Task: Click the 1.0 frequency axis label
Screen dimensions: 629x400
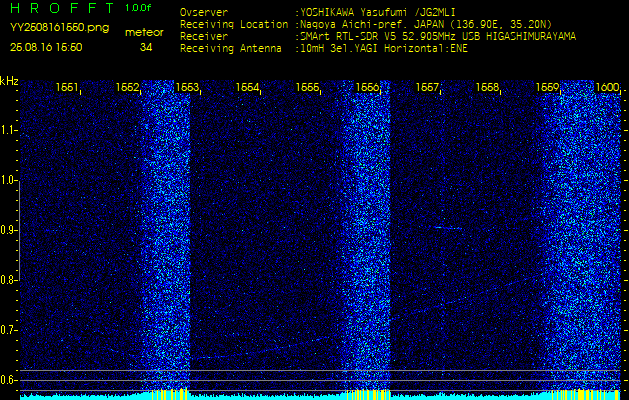Action: pos(7,181)
